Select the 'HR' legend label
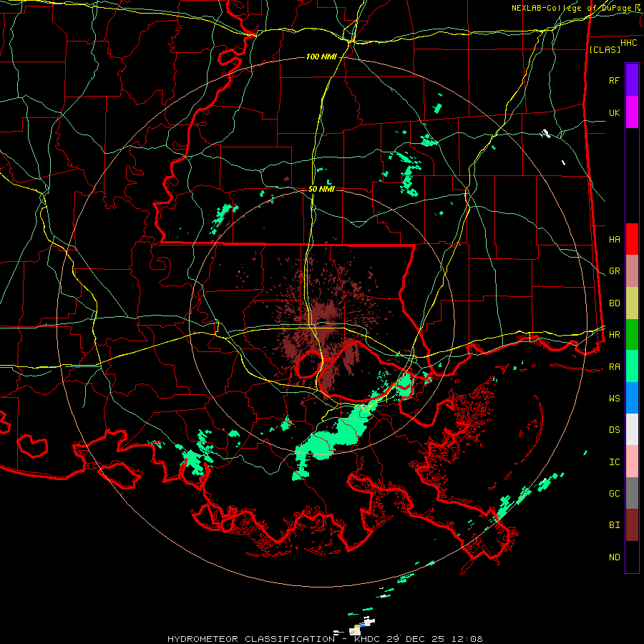 point(614,335)
